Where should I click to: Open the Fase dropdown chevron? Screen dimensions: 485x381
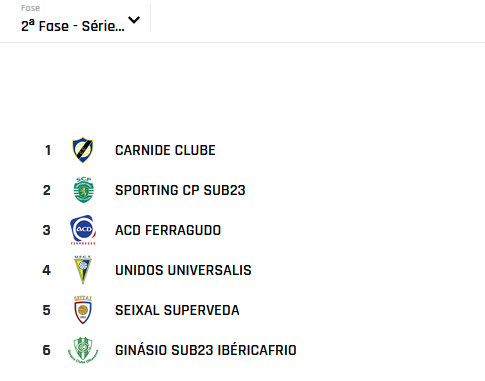134,20
